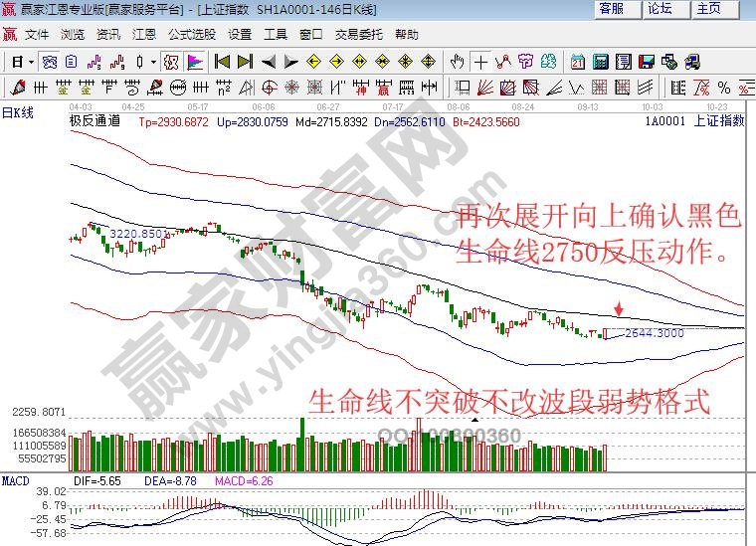
Task: Jump to last record arrow icon
Action: tap(245, 62)
